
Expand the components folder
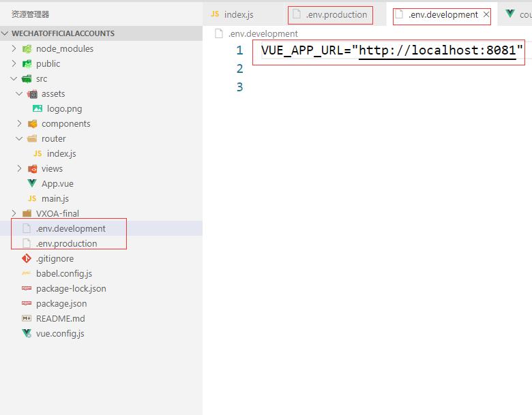pos(20,124)
